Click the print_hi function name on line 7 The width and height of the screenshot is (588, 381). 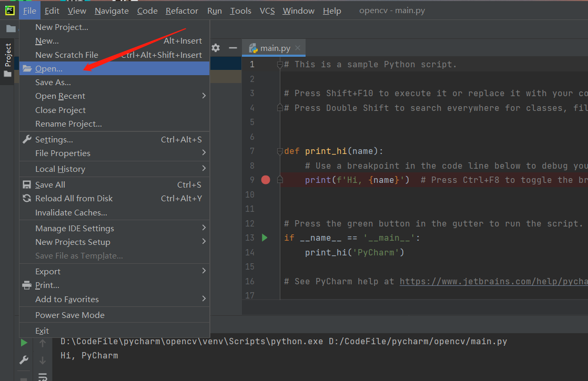[x=326, y=151]
